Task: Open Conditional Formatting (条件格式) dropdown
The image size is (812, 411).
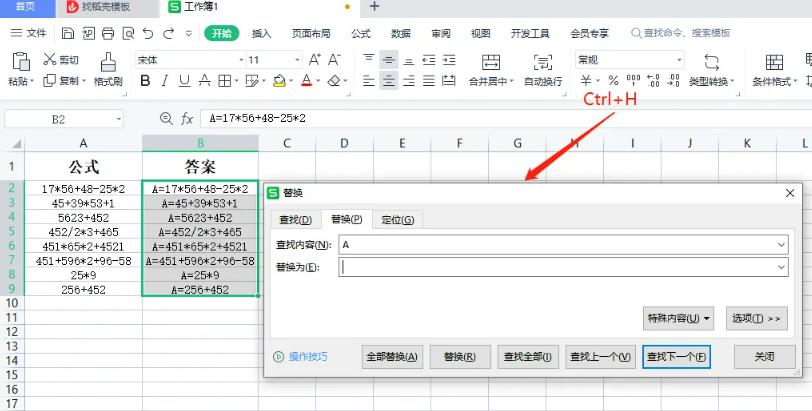Action: tap(774, 81)
